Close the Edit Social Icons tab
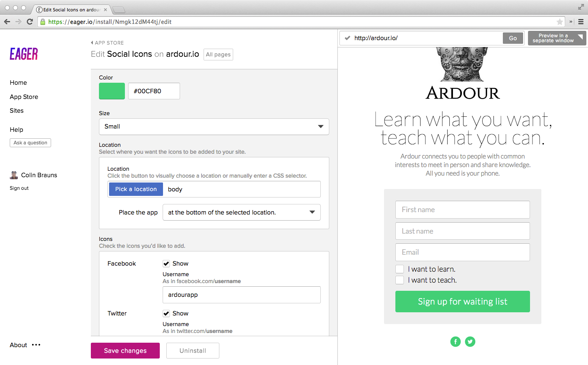The image size is (588, 365). point(105,10)
